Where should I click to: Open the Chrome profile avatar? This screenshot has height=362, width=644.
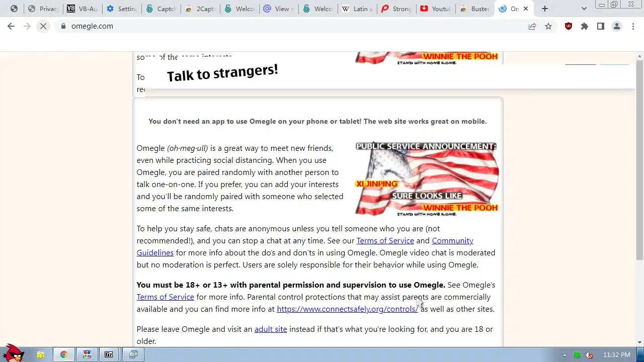[617, 26]
